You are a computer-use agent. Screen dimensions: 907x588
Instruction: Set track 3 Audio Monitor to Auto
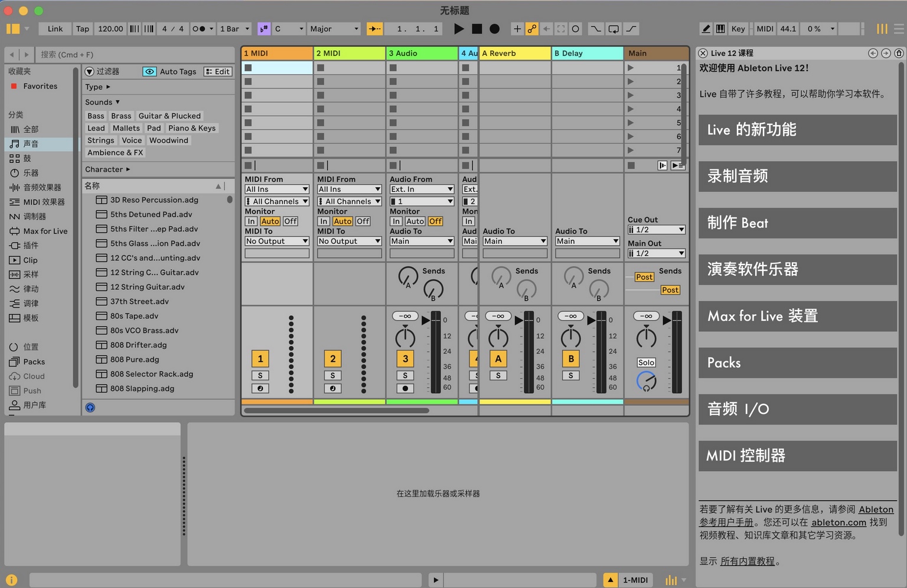coord(415,221)
